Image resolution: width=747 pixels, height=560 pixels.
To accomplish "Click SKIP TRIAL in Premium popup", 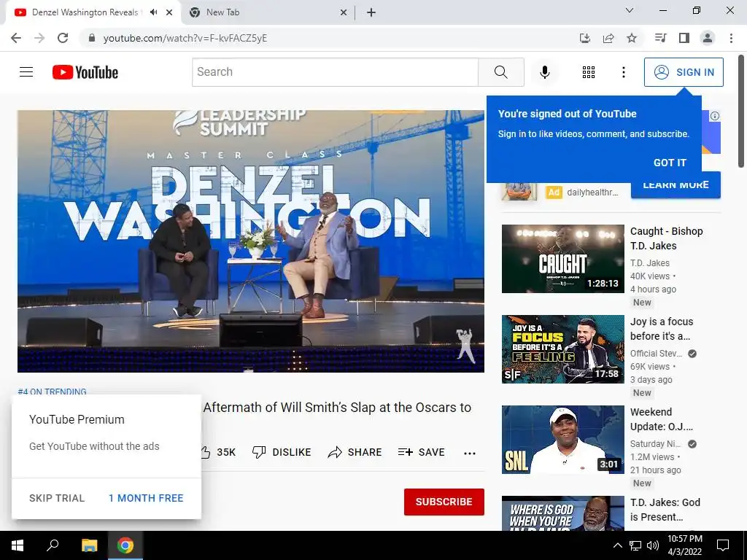I will 57,497.
